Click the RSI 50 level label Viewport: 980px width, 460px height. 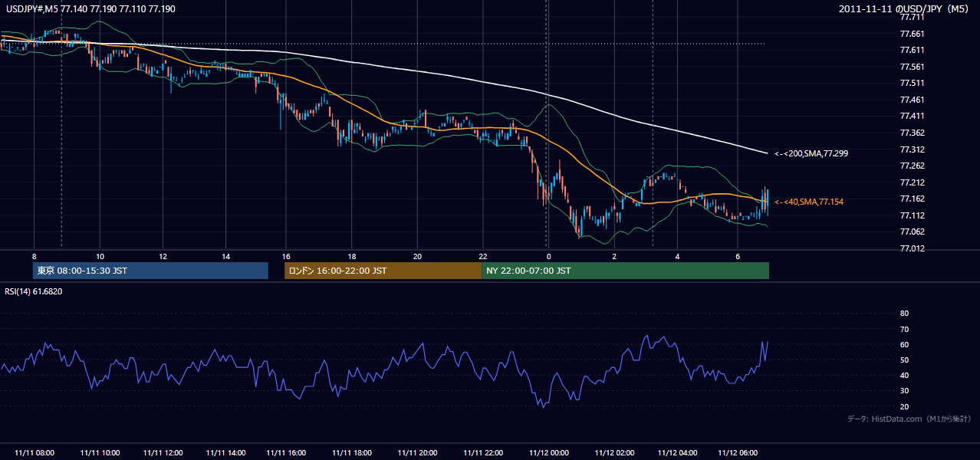pos(904,360)
